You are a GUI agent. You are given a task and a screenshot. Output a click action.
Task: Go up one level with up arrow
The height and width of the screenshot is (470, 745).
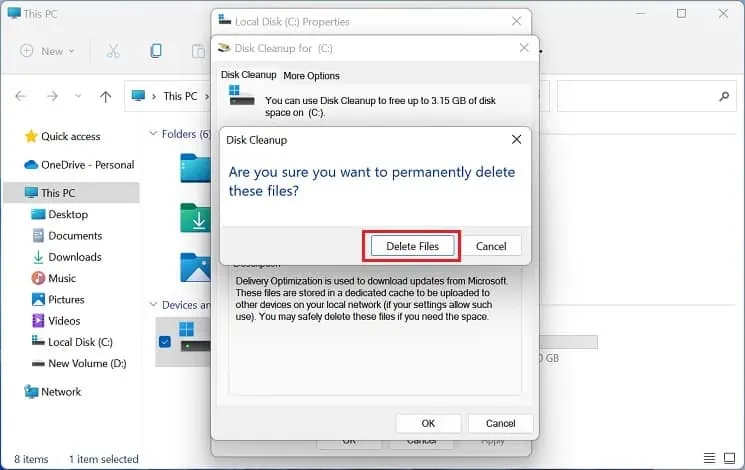point(105,96)
